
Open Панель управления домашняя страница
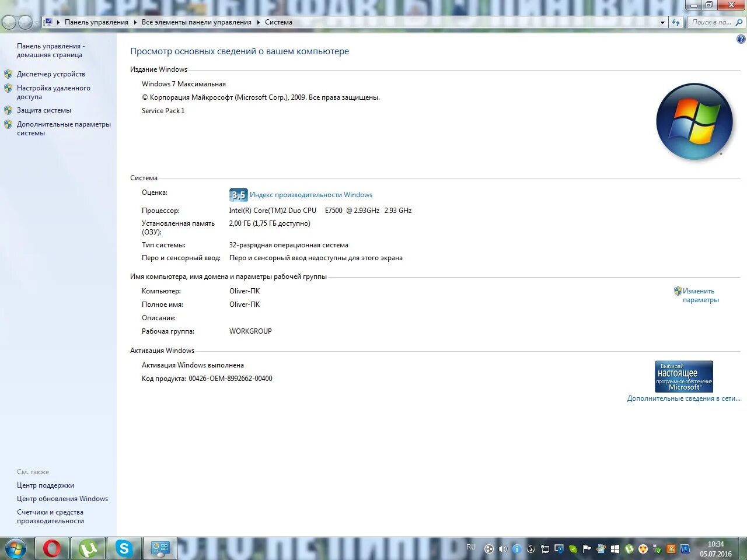51,50
